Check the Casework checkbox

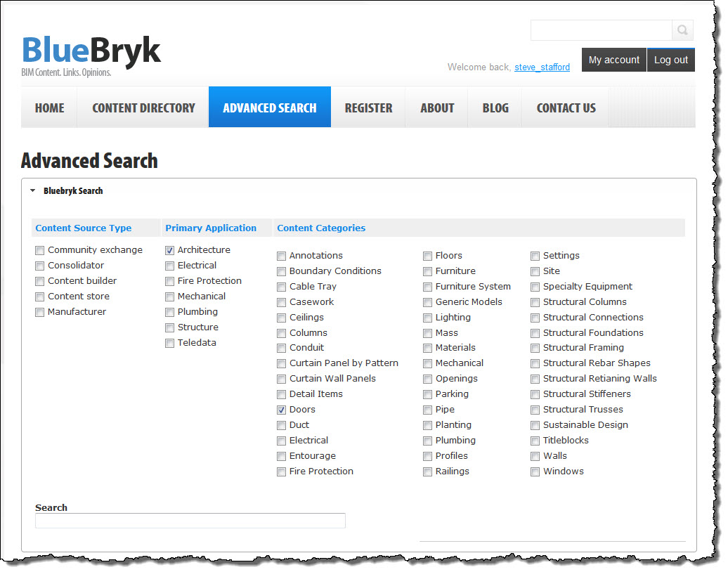tap(281, 302)
